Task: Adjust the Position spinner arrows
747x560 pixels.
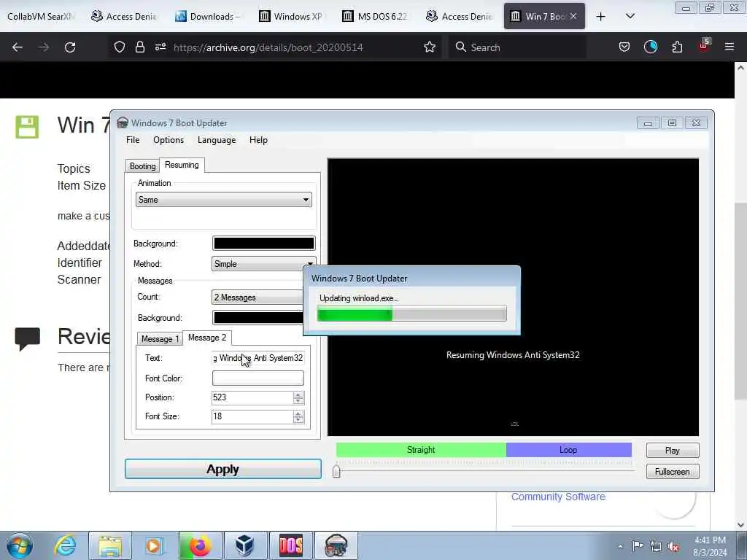Action: coord(298,397)
